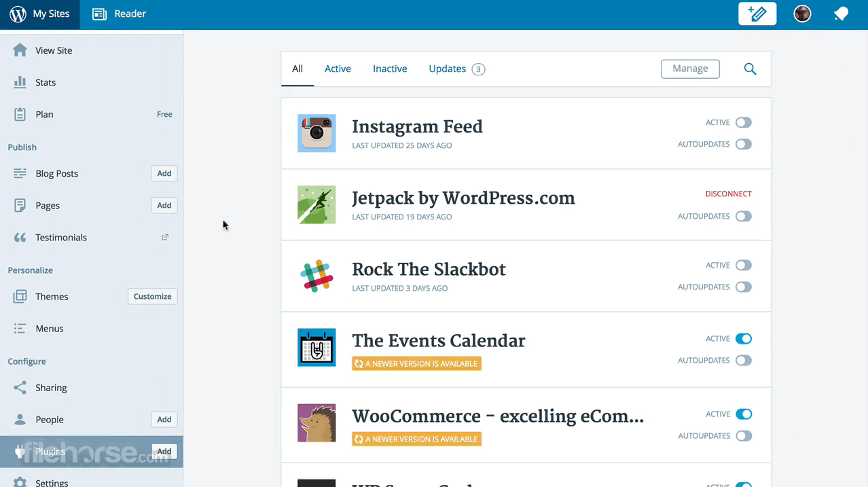Open Sharing via its share icon
The height and width of the screenshot is (487, 868).
point(20,388)
